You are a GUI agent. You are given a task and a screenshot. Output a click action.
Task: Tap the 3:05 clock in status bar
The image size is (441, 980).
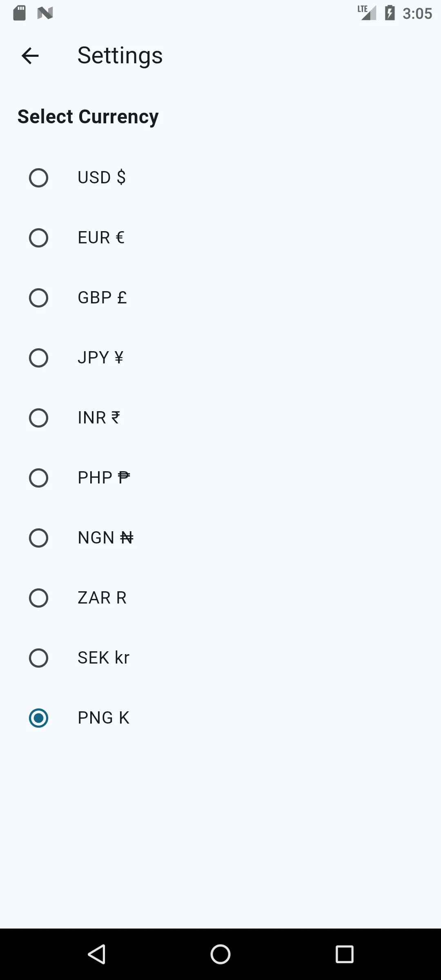(x=417, y=13)
